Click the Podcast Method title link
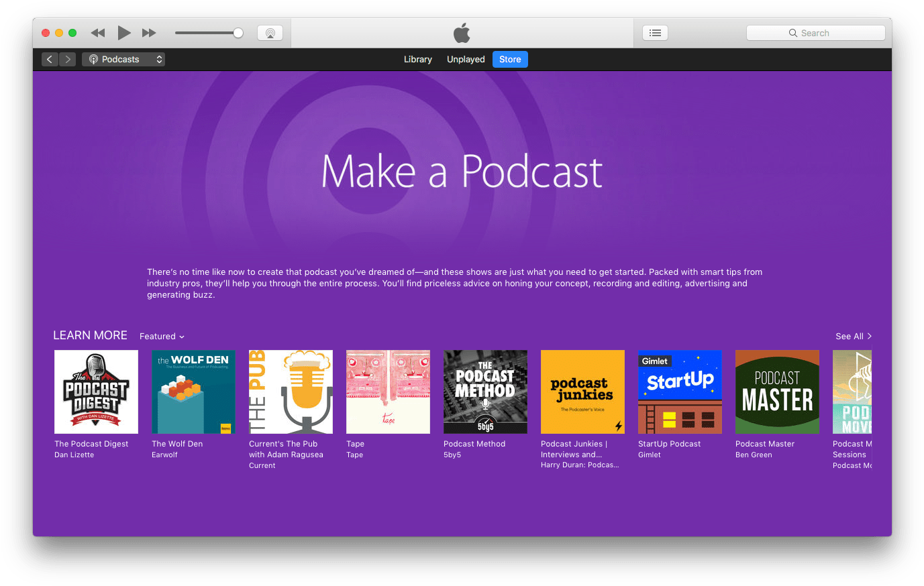This screenshot has height=586, width=924. tap(474, 444)
